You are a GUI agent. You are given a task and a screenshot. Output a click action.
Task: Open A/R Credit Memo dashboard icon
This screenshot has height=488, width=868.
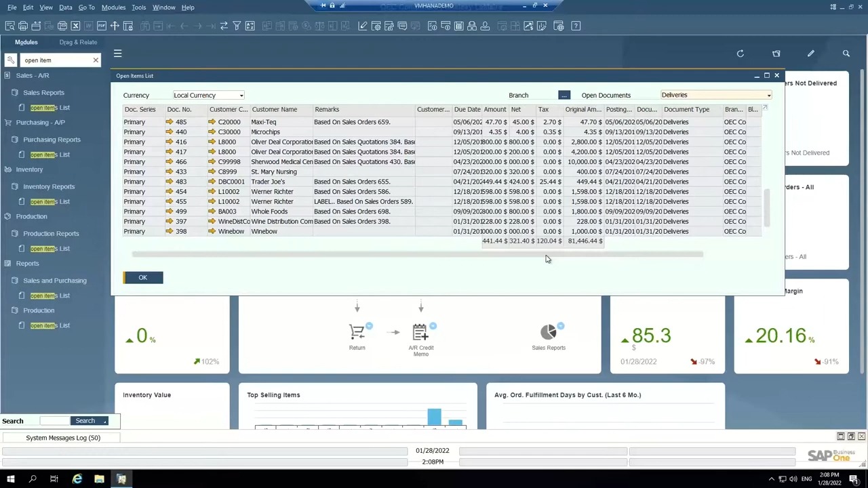420,332
